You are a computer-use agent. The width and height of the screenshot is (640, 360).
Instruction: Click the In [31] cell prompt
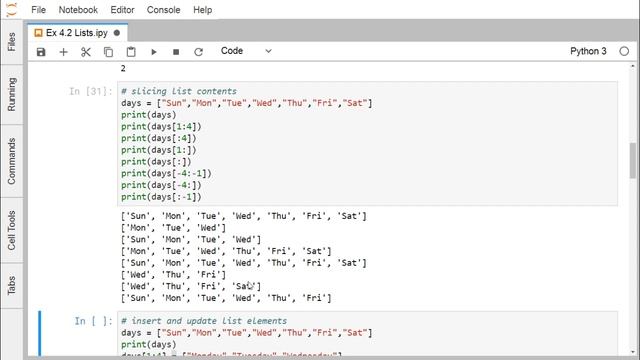click(91, 91)
